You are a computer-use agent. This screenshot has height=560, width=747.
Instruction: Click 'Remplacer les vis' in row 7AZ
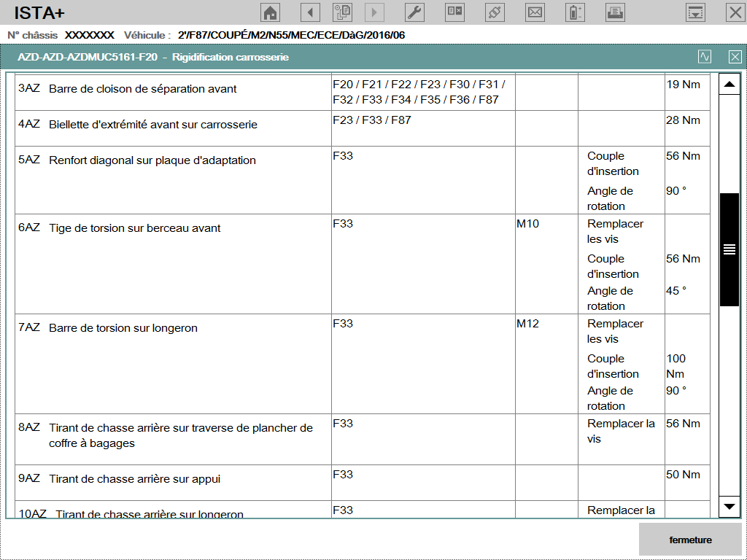615,332
